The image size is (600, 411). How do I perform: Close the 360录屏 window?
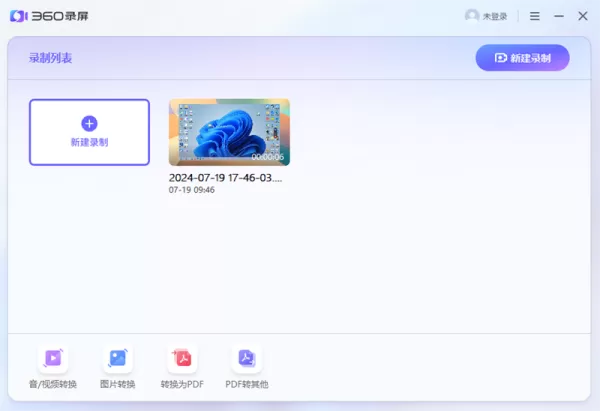click(x=582, y=16)
